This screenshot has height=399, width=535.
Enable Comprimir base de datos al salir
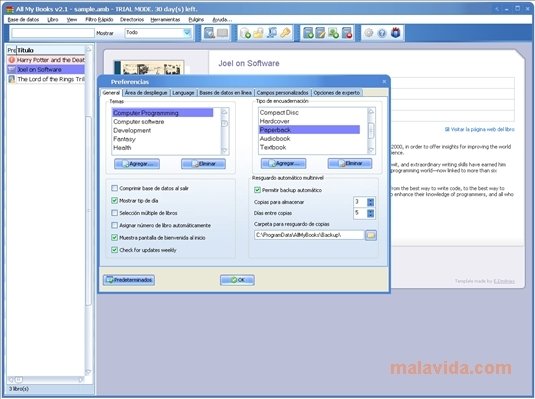click(x=115, y=188)
